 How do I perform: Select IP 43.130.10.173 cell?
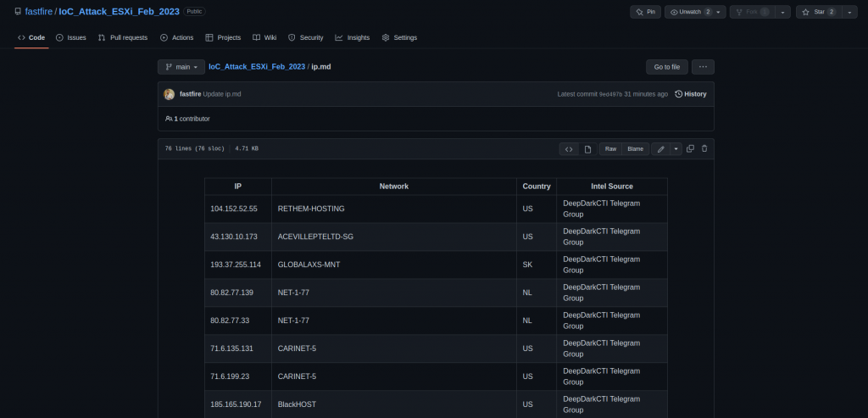238,237
